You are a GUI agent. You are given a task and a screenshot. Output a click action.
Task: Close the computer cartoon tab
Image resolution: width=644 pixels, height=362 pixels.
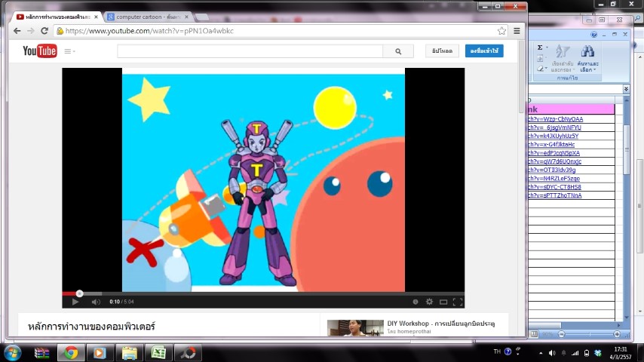tap(186, 17)
